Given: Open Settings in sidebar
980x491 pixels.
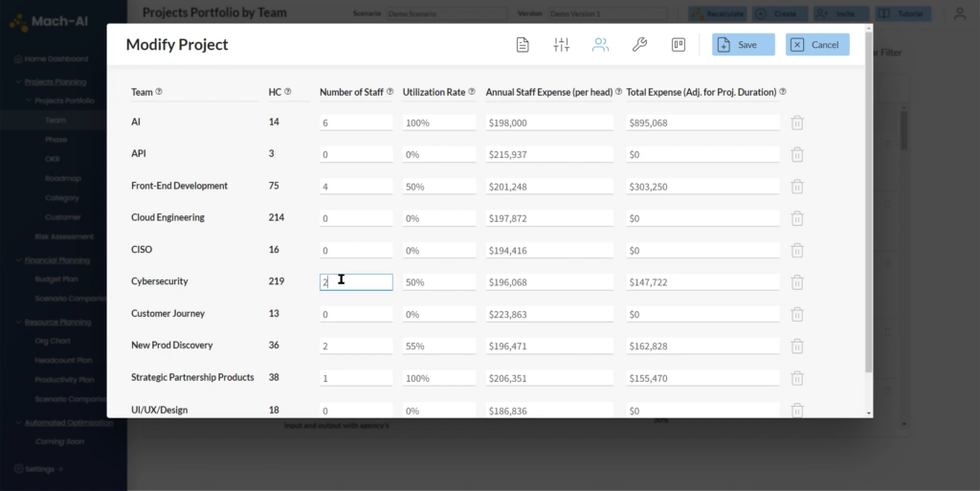Looking at the screenshot, I should click(38, 469).
